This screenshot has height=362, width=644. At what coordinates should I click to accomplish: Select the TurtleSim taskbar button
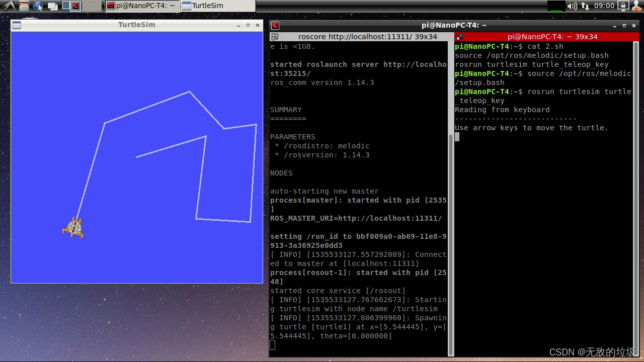pos(217,6)
